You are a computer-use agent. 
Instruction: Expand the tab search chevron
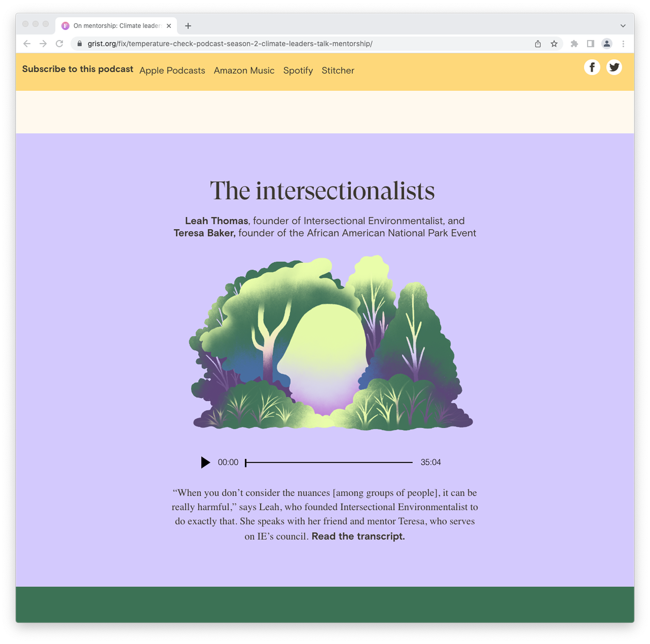point(623,26)
